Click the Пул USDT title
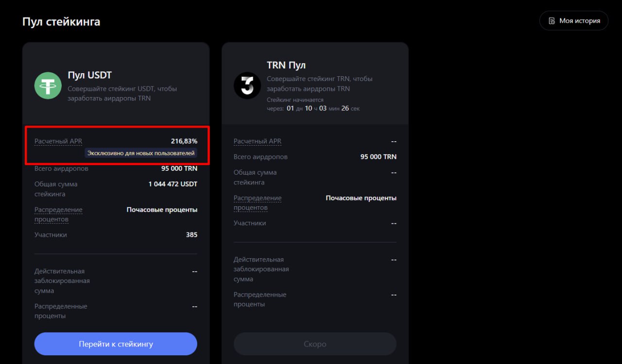The image size is (622, 364). (x=89, y=75)
